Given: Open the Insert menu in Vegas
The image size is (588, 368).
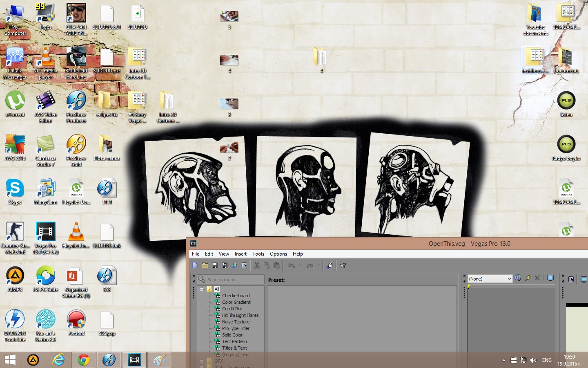Looking at the screenshot, I should coord(241,254).
